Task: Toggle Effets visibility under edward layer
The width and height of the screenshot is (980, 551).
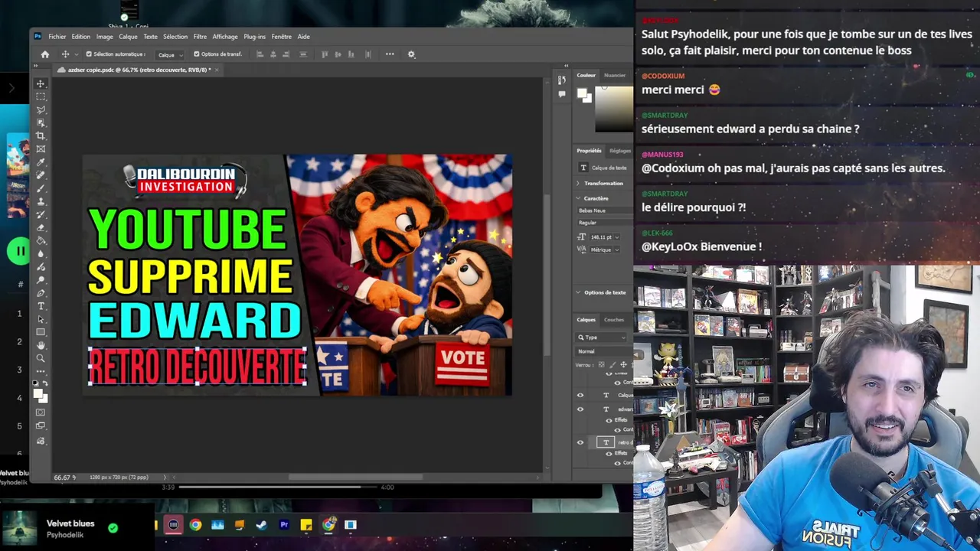Action: tap(609, 420)
